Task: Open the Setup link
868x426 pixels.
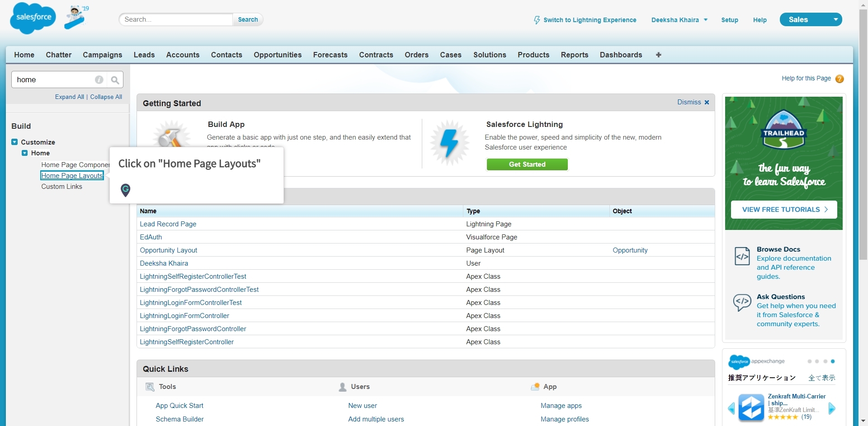Action: tap(729, 20)
